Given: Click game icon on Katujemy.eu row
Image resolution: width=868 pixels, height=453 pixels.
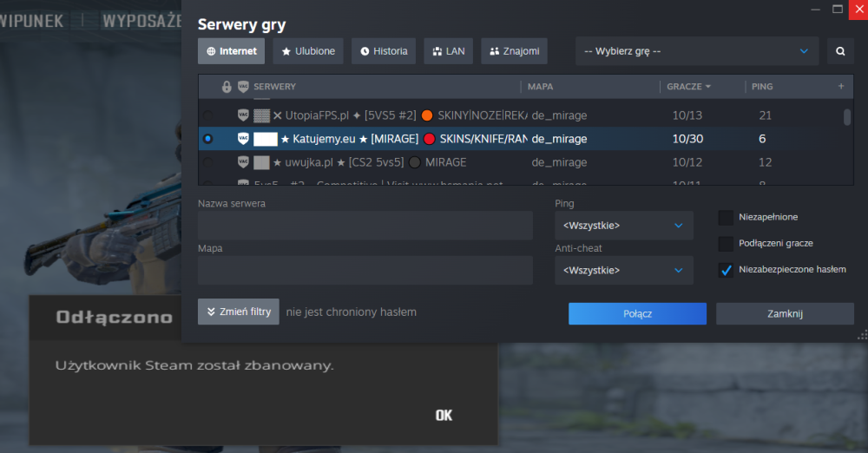Looking at the screenshot, I should (x=265, y=139).
